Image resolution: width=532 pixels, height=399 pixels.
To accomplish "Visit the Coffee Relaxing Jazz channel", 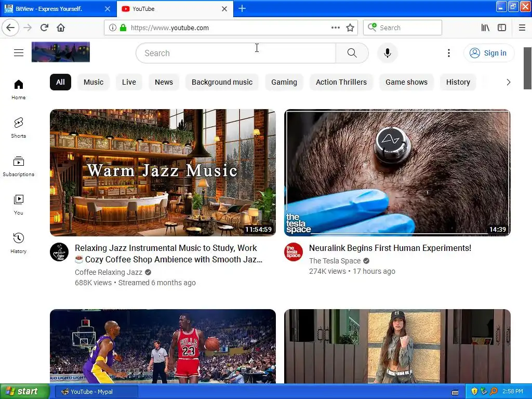I will (x=109, y=272).
